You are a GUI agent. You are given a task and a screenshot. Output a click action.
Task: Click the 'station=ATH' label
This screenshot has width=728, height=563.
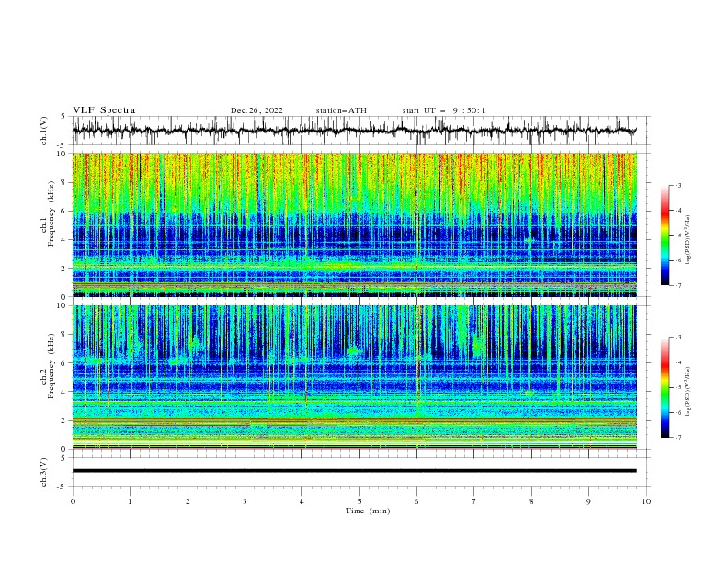click(x=341, y=110)
